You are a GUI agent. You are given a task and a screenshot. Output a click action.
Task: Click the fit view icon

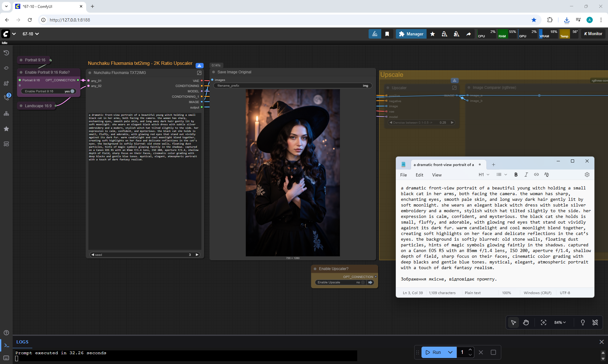pyautogui.click(x=543, y=322)
